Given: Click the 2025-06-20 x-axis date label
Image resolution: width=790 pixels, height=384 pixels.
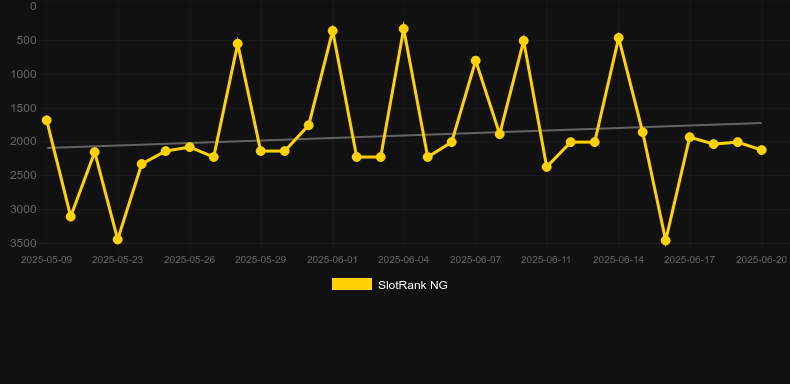Looking at the screenshot, I should tap(761, 260).
